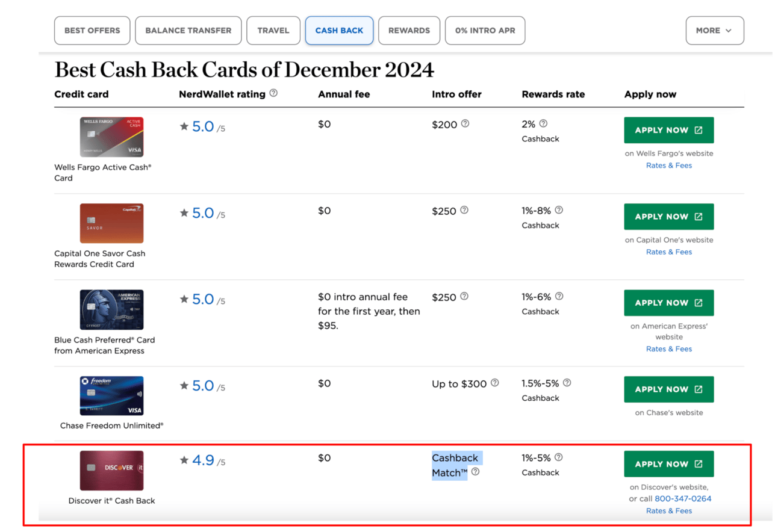Click the Best Cash Back Cards heading
The height and width of the screenshot is (532, 778).
coord(244,70)
